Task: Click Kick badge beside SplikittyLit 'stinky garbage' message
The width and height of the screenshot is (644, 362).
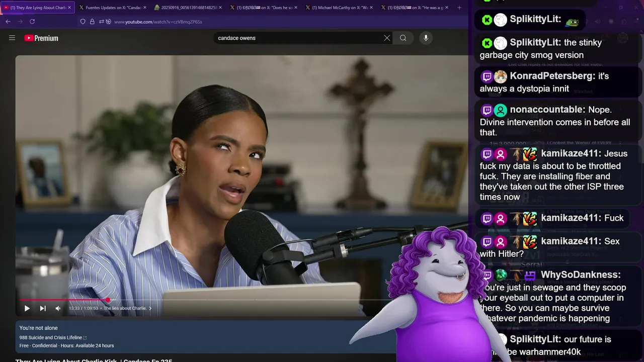Action: pos(487,43)
